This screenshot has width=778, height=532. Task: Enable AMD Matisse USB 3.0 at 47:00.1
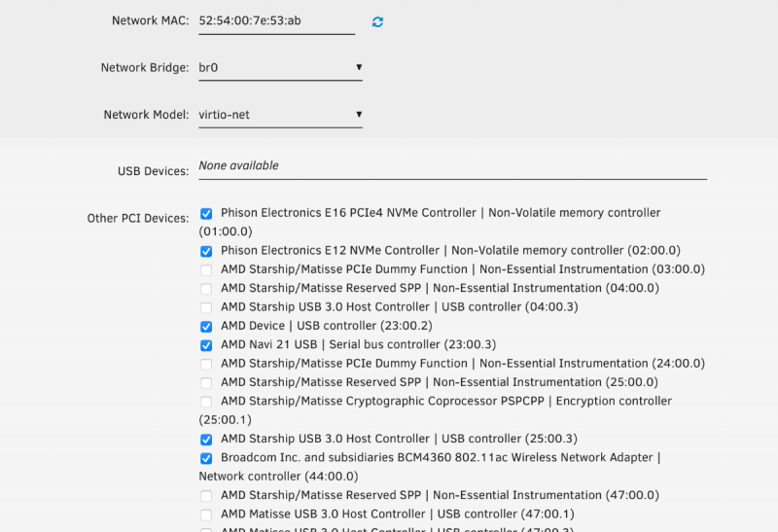point(206,514)
